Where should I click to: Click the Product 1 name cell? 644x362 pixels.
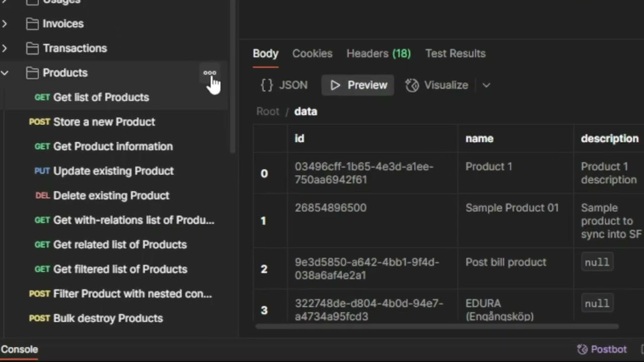point(516,173)
